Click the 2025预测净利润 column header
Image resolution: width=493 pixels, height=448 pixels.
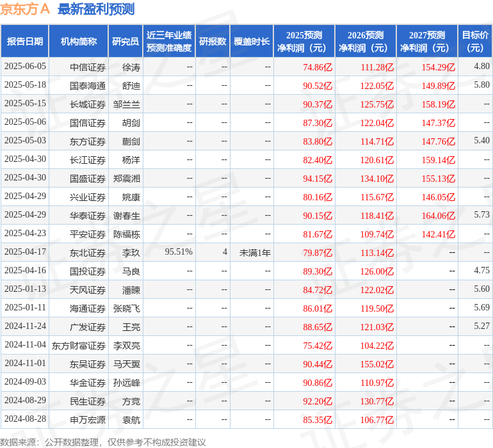click(304, 41)
